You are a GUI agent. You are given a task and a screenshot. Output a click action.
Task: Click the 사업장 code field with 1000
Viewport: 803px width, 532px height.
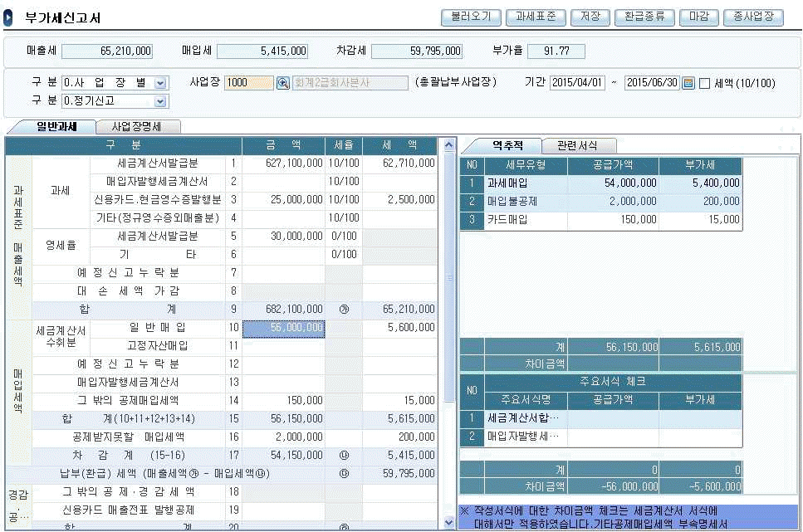tap(248, 83)
